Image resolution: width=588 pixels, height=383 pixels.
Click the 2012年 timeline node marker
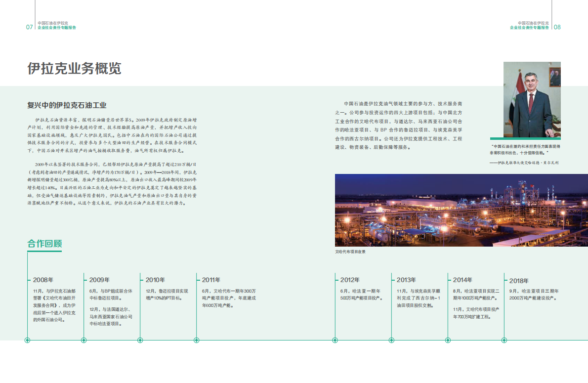[x=334, y=340]
